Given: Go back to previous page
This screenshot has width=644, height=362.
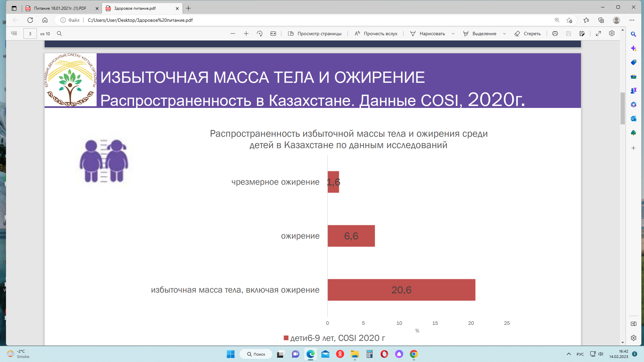Looking at the screenshot, I should [15, 20].
